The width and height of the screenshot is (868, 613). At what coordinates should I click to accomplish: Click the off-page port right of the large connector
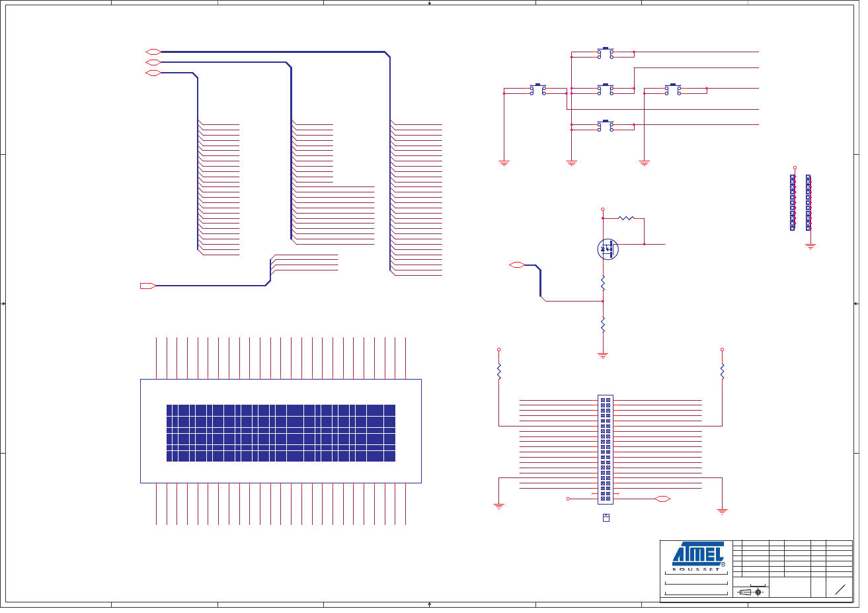[662, 499]
